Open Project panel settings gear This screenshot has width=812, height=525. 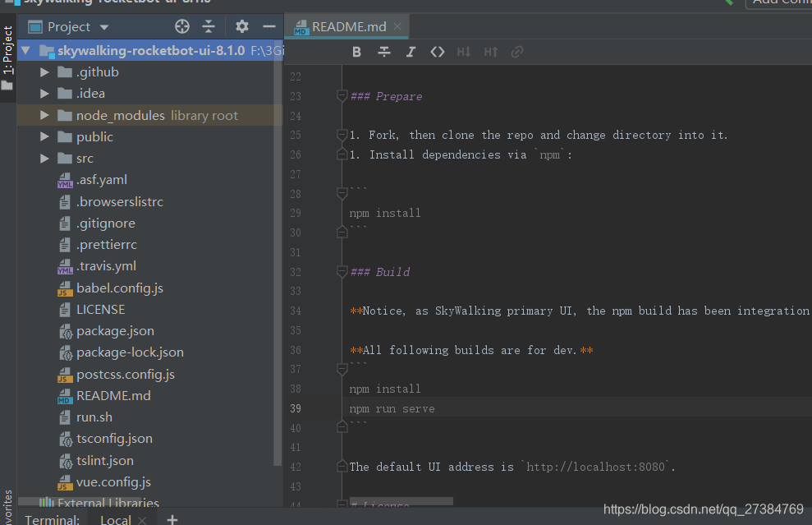pyautogui.click(x=242, y=26)
